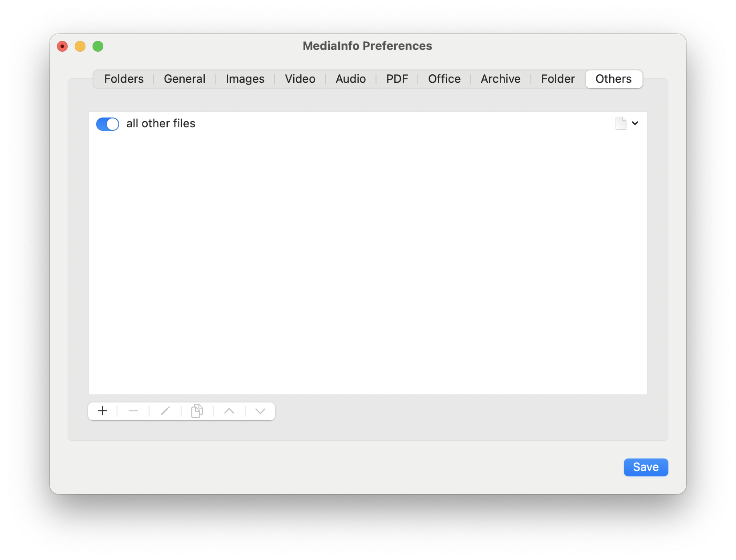This screenshot has width=736, height=560.
Task: Select the Images tab
Action: [x=245, y=79]
